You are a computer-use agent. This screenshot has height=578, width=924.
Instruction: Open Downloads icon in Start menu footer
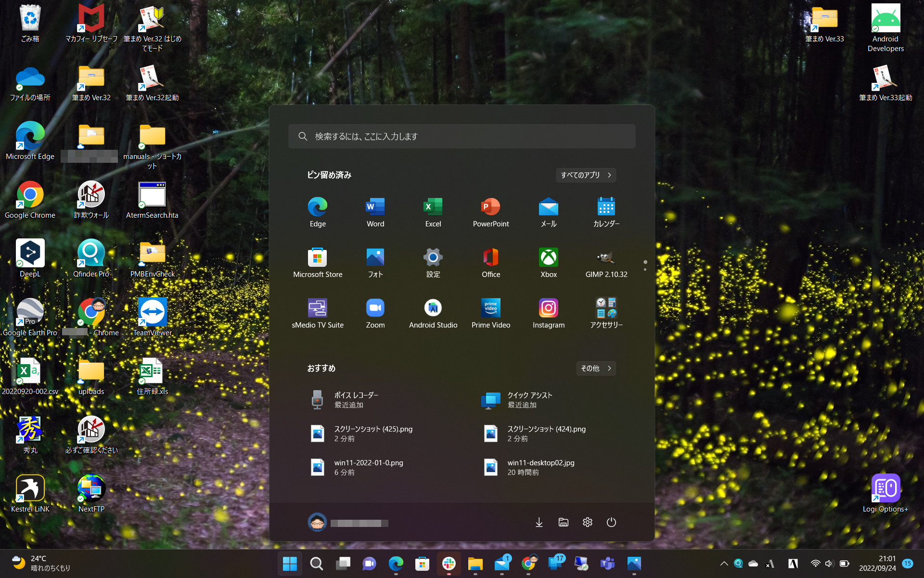(539, 522)
